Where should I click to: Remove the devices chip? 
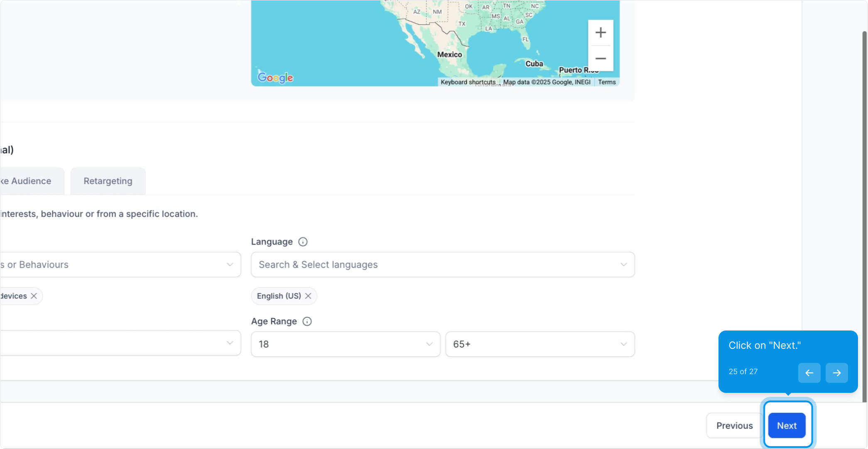point(34,296)
